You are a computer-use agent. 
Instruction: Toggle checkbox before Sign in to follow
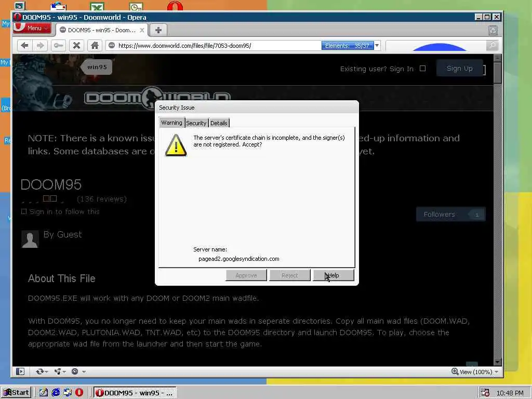(x=24, y=212)
